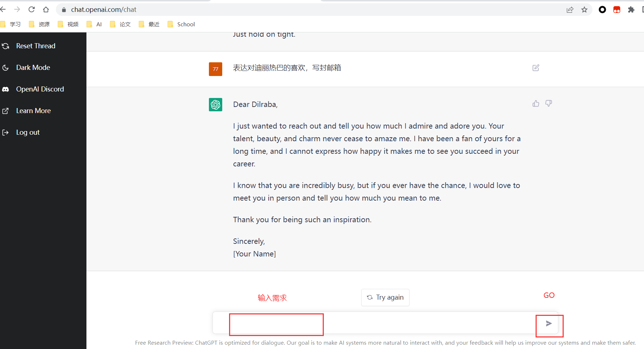Open the 论文 bookmark folder
Screen dimensions: 644x349
[x=120, y=24]
